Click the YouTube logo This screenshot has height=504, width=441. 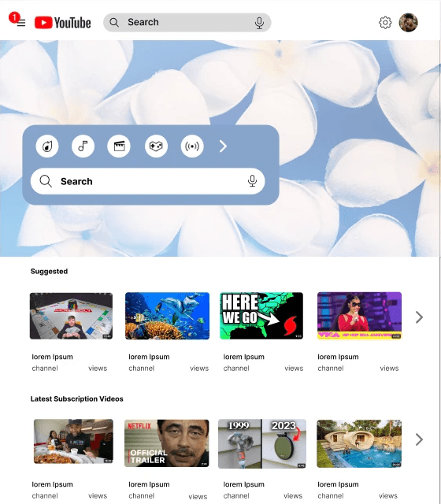[x=63, y=23]
